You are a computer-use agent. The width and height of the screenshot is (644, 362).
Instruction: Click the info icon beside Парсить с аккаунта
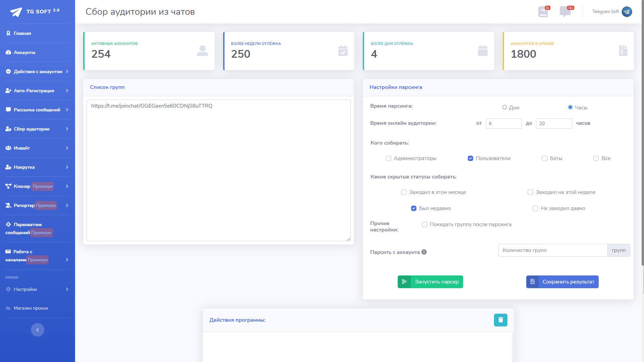point(424,252)
